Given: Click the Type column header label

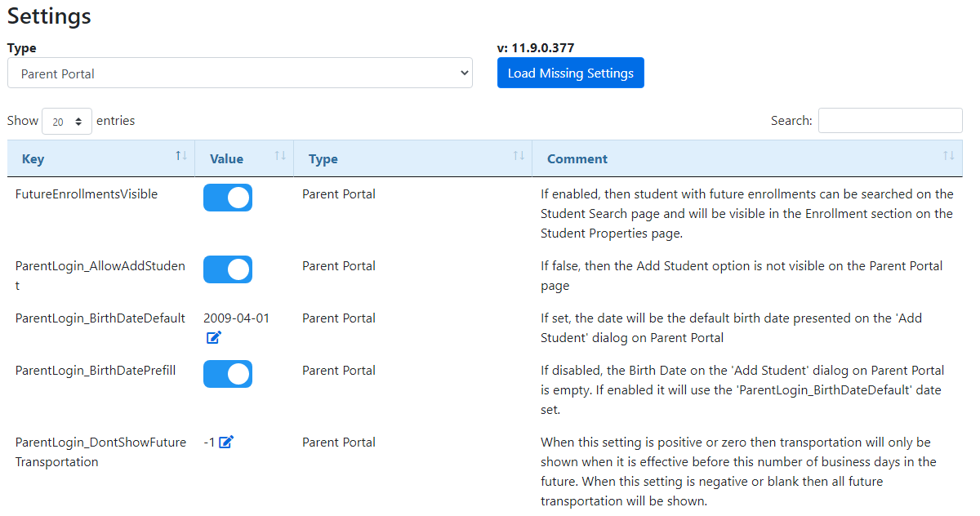Looking at the screenshot, I should point(323,159).
